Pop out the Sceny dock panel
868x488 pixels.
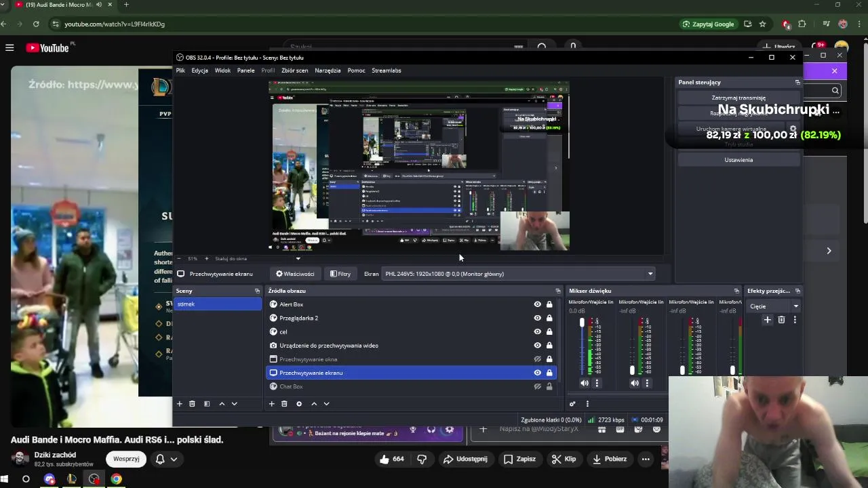tap(257, 291)
